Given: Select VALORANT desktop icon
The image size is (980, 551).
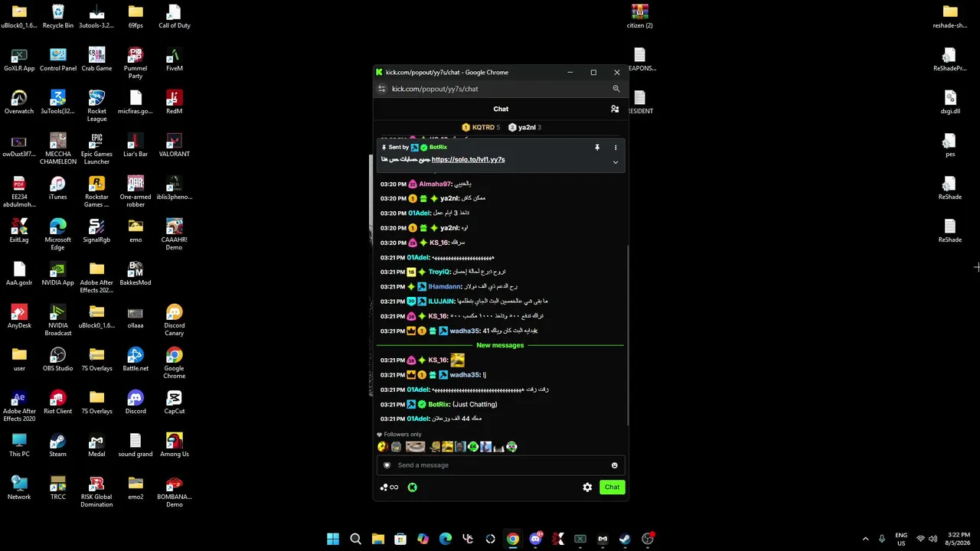Looking at the screenshot, I should pos(175,145).
